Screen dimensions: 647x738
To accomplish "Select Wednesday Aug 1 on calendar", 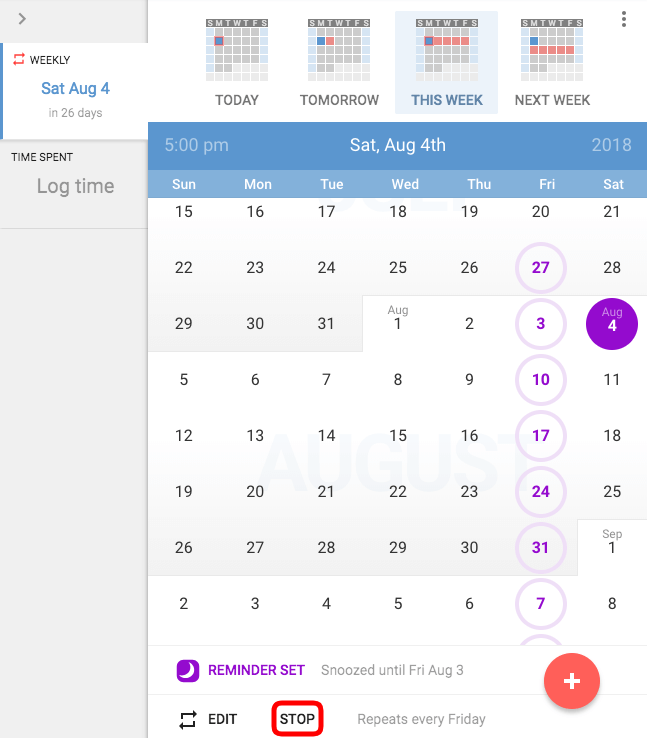I will (398, 324).
